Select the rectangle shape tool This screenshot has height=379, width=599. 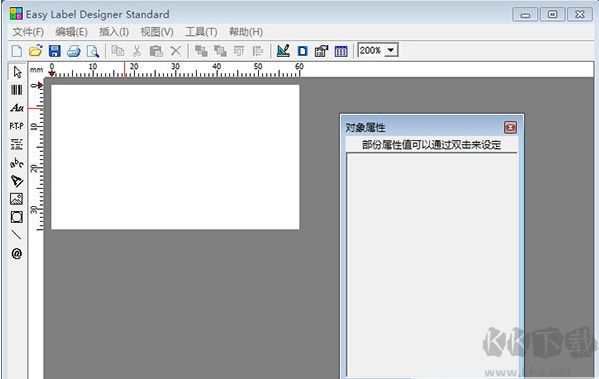click(x=16, y=217)
